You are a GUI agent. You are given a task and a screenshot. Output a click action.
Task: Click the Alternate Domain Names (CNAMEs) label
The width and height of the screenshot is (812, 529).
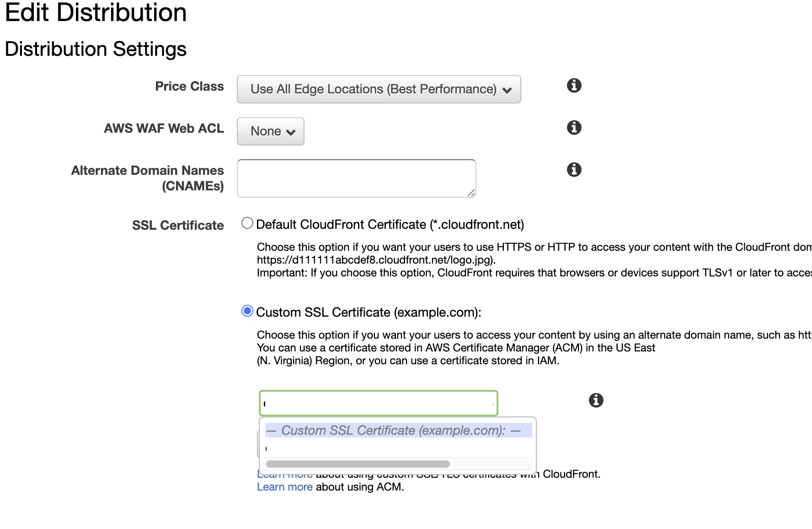click(147, 178)
